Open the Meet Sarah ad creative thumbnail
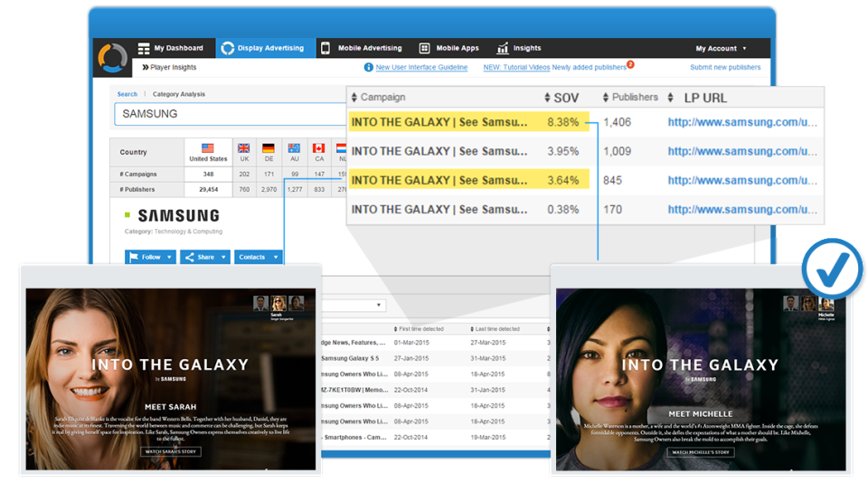 171,379
